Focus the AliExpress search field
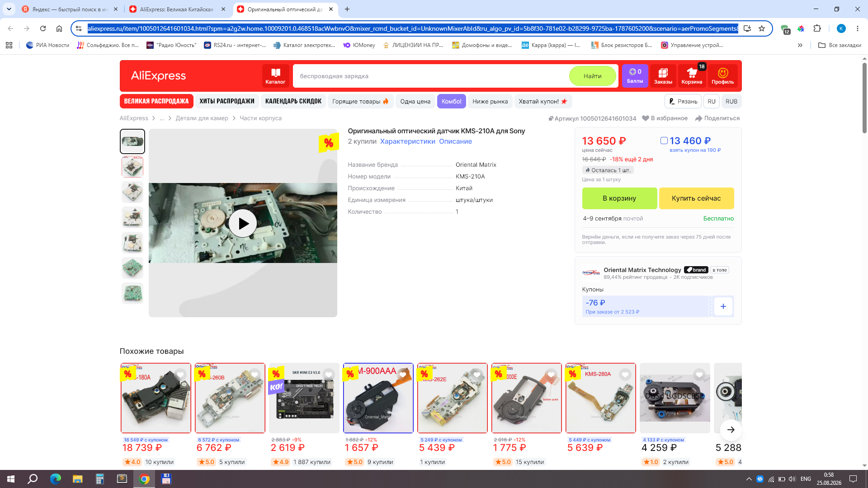868x488 pixels. coord(432,76)
